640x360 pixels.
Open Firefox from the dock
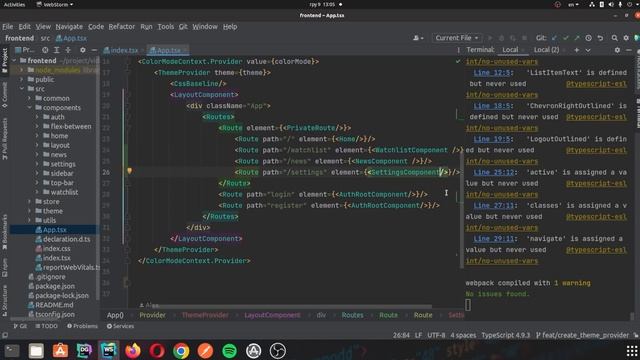[133, 351]
